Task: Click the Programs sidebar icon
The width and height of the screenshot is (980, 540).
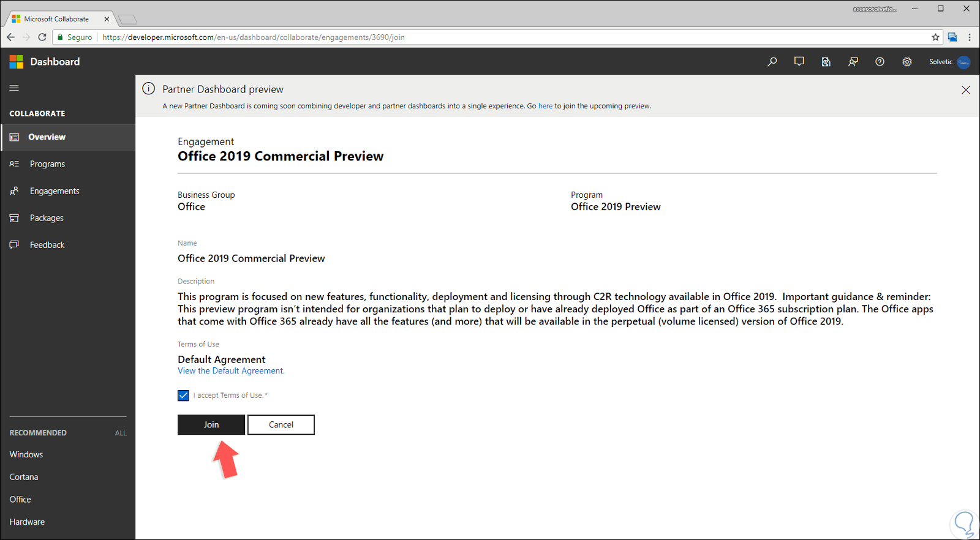Action: (x=14, y=164)
